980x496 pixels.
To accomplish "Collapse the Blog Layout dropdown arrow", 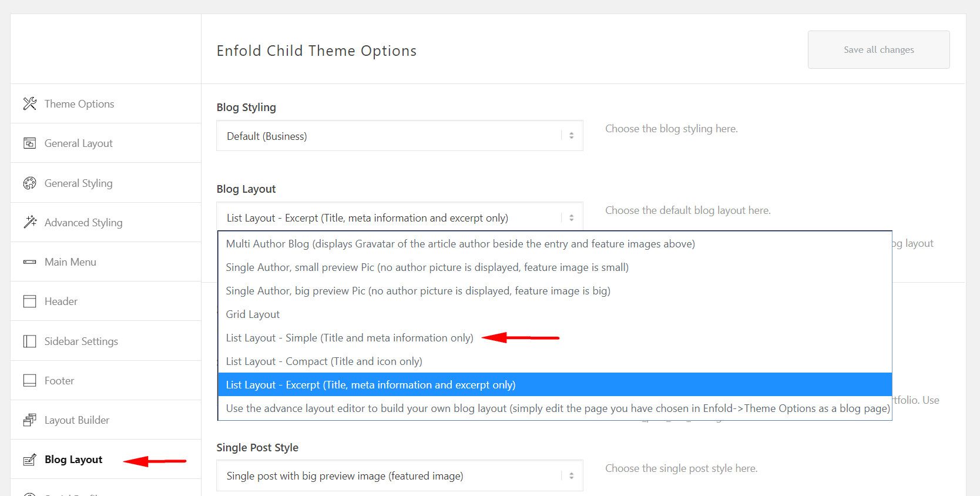I will 571,217.
